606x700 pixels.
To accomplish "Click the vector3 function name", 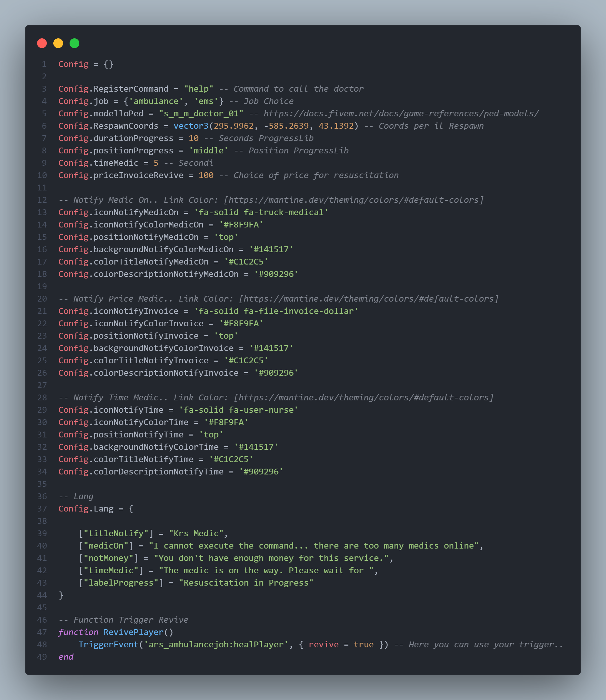I will click(191, 126).
